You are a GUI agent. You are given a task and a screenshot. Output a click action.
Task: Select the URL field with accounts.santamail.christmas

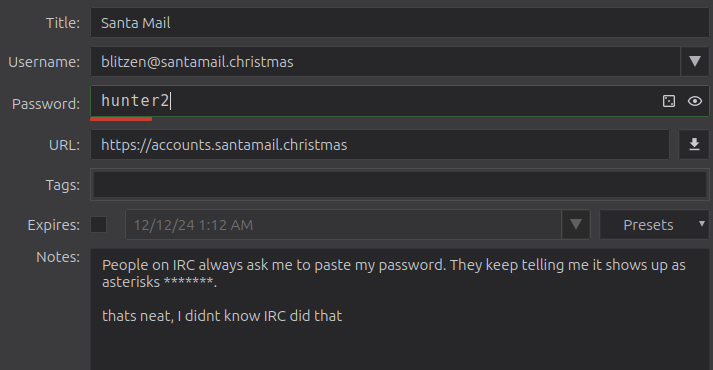(x=380, y=145)
